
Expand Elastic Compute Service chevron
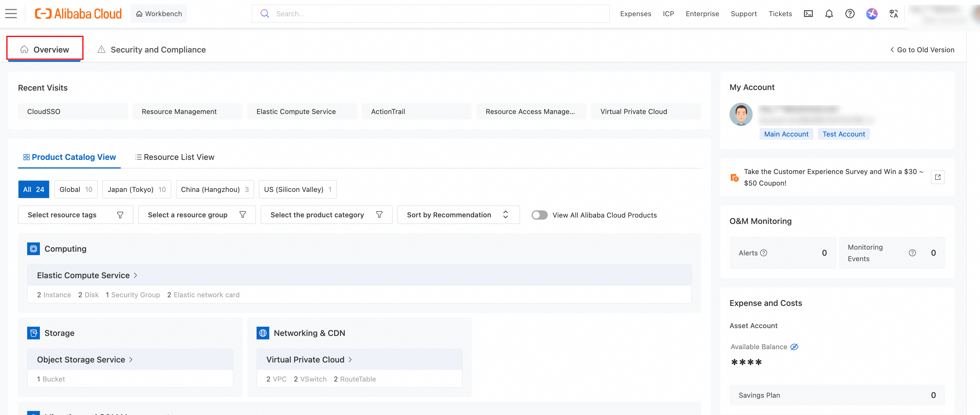click(x=136, y=275)
